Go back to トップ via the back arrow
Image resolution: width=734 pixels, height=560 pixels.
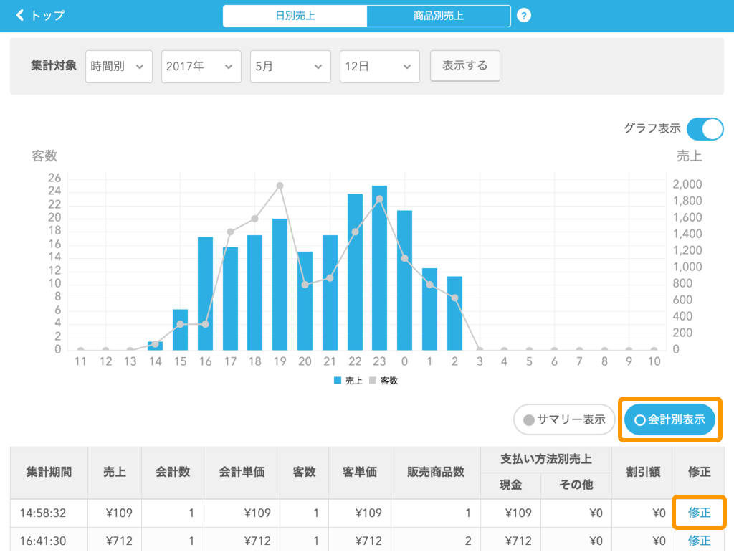click(40, 16)
